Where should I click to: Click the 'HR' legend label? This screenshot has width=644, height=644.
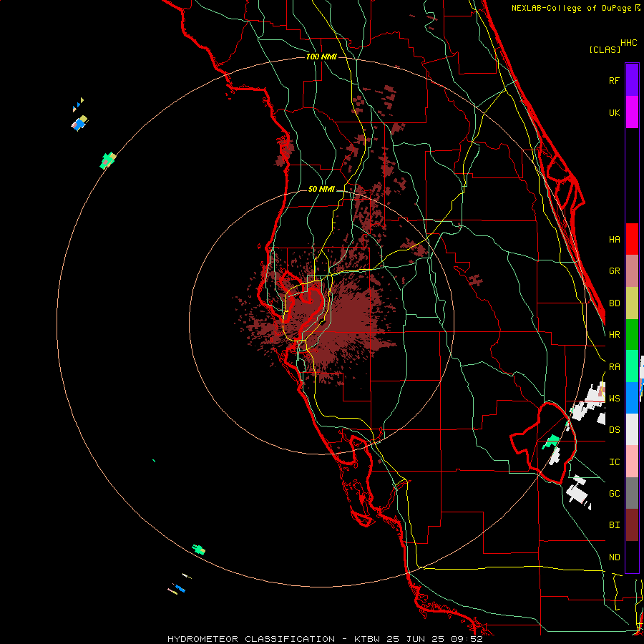click(614, 335)
